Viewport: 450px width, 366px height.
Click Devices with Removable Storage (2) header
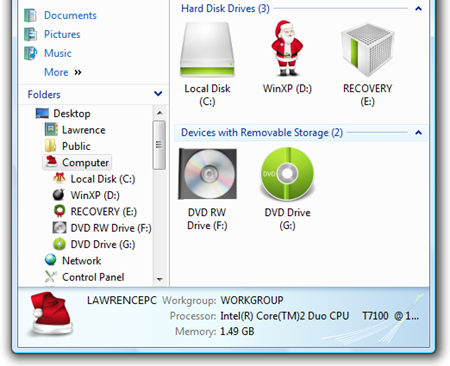[x=262, y=133]
